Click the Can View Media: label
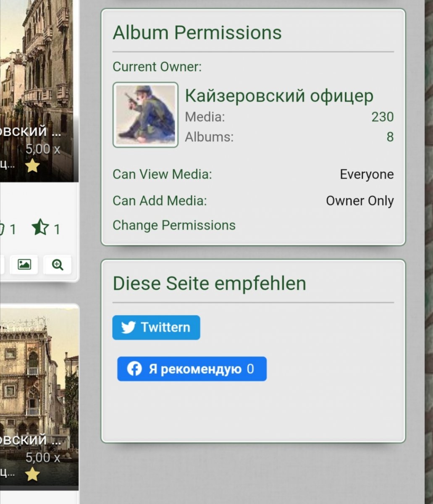Viewport: 433px width, 504px height. pyautogui.click(x=162, y=174)
